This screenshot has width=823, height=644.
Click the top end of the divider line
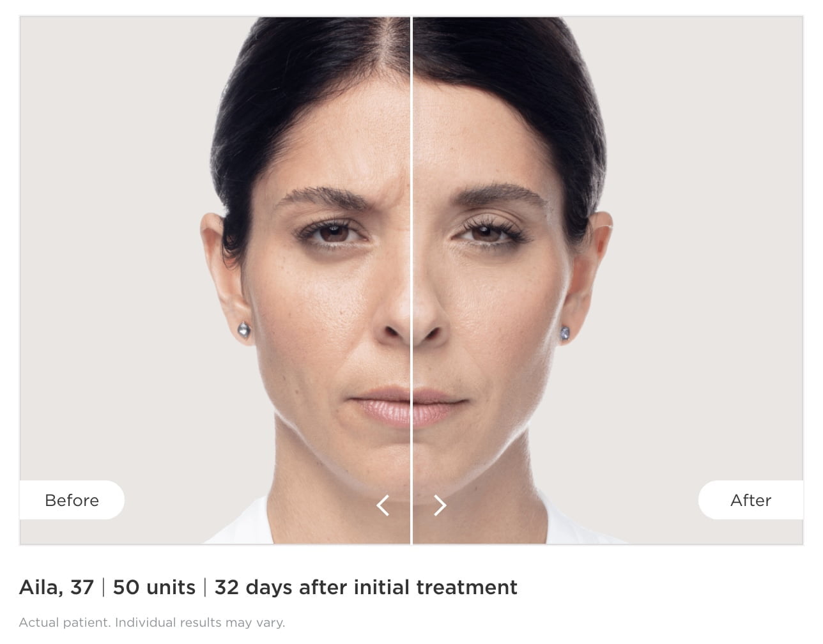(411, 20)
